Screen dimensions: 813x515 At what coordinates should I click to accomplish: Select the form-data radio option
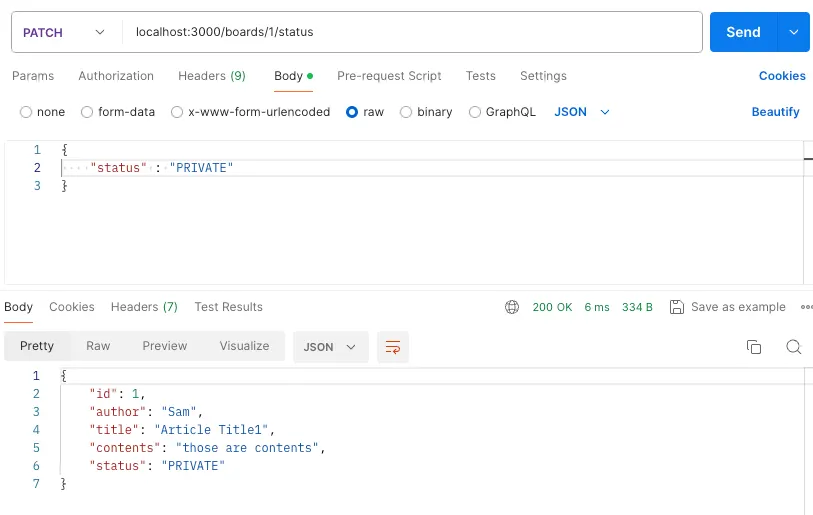[x=87, y=112]
